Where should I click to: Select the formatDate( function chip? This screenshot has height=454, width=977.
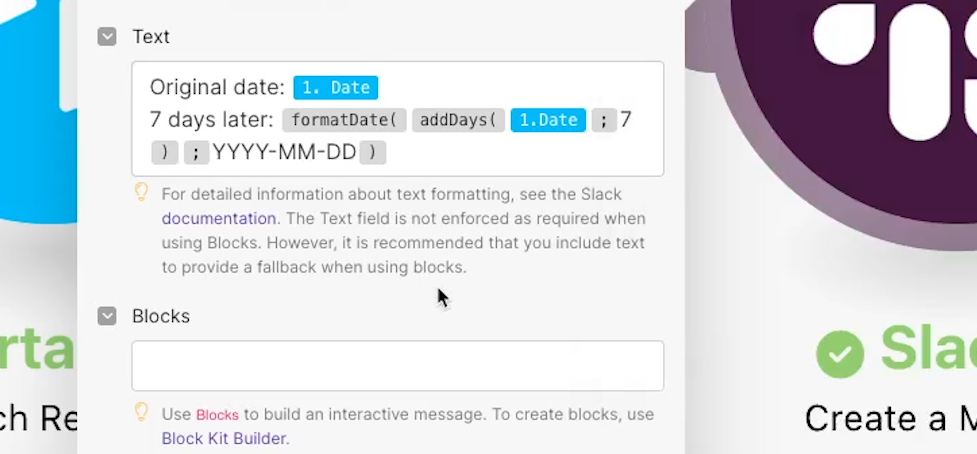click(344, 120)
